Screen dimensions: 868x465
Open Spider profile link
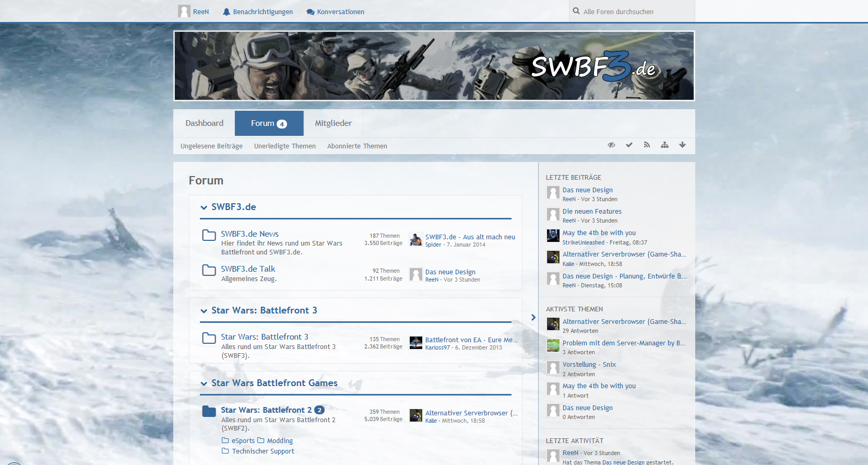tap(433, 245)
